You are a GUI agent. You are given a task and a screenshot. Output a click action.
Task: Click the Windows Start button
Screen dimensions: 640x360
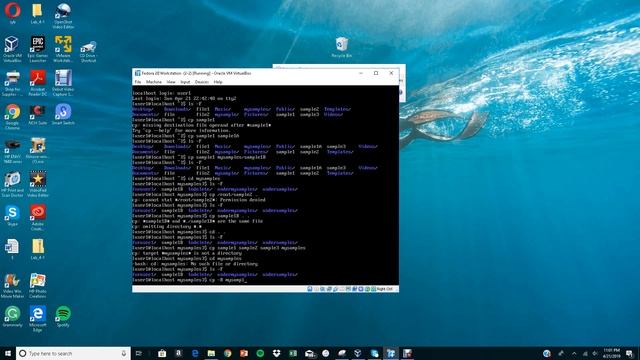(8, 353)
